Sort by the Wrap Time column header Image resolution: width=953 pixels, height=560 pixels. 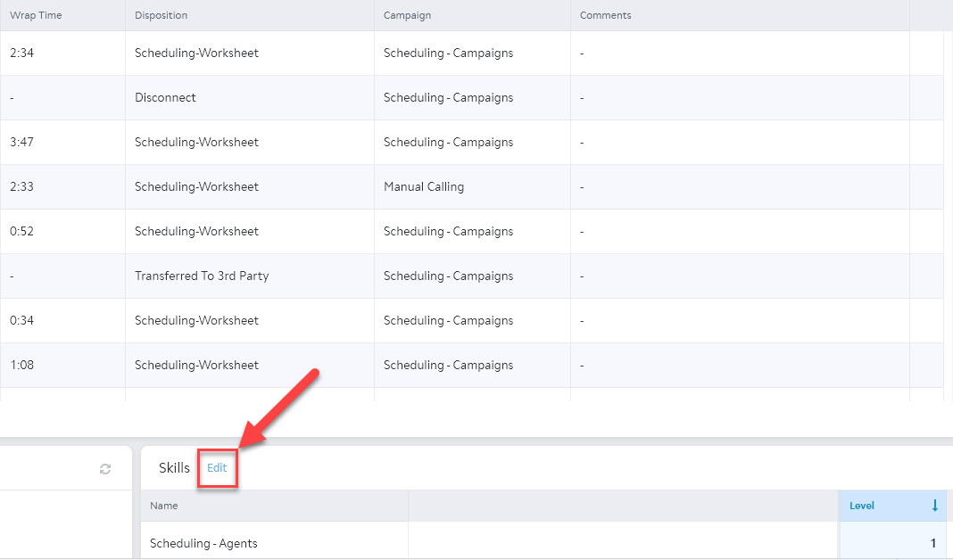click(36, 15)
